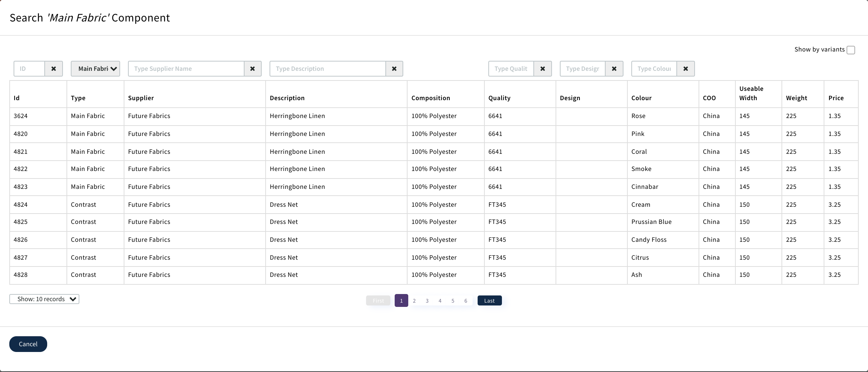Go to page 3 of results

[x=427, y=300]
